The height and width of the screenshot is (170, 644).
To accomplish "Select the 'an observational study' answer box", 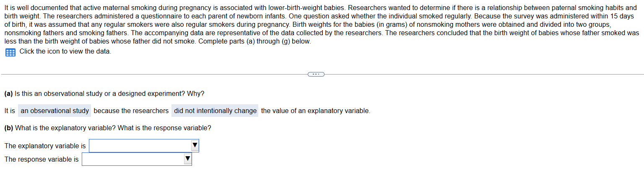I will (55, 111).
